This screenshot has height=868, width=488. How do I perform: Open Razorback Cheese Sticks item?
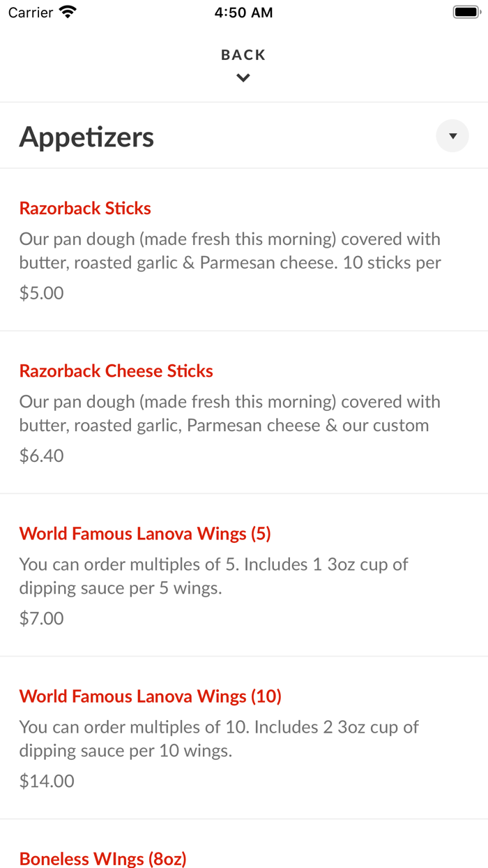pyautogui.click(x=116, y=371)
